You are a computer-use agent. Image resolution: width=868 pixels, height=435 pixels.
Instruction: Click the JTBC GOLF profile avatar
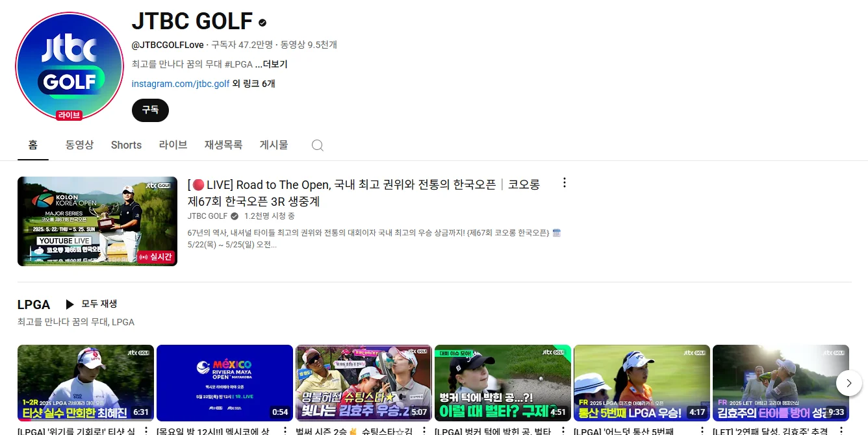(69, 65)
